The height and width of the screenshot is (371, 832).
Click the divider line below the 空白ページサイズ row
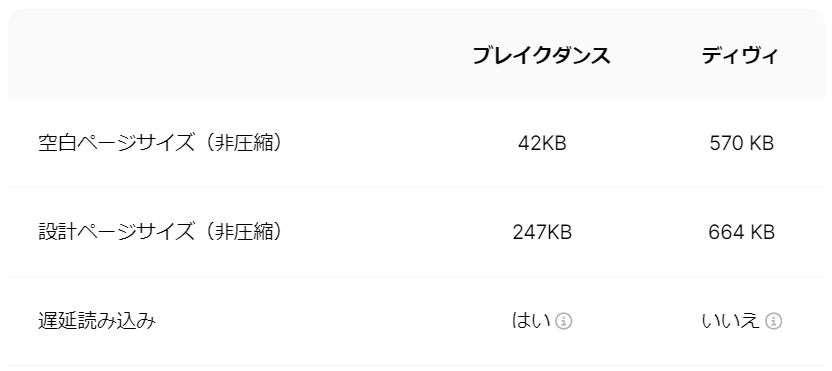[416, 187]
